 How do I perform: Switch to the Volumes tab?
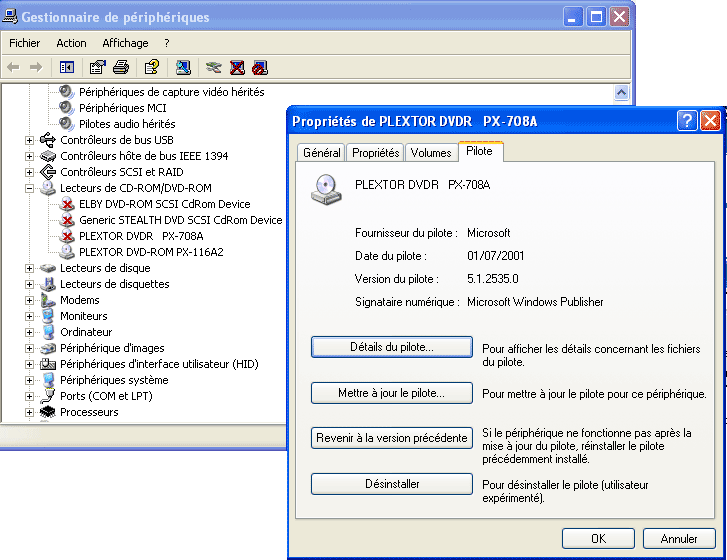431,153
